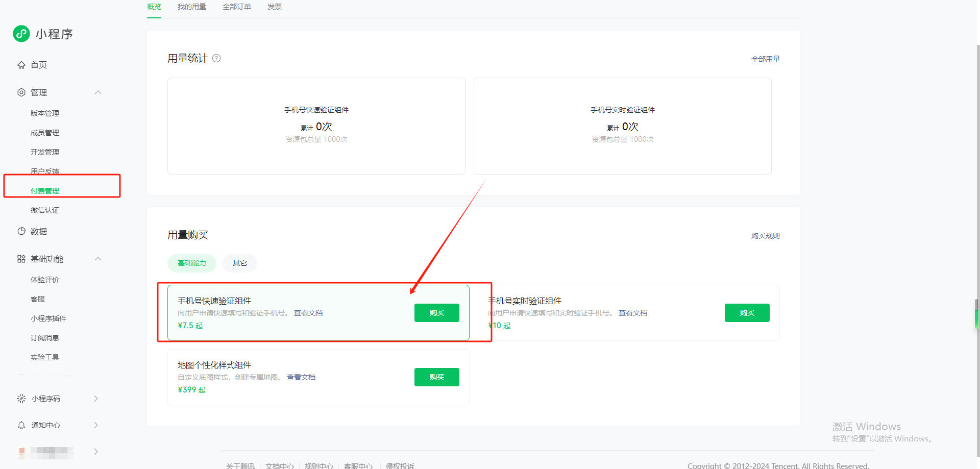Screen dimensions: 980x469
Task: Click the 通知中心 bell icon
Action: tap(21, 425)
